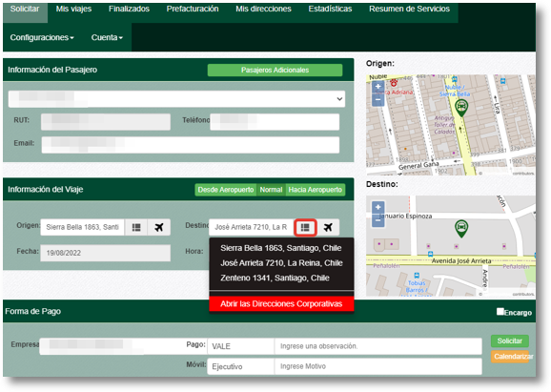This screenshot has width=551, height=392.
Task: Click the Ingrese una observación field
Action: pos(378,346)
